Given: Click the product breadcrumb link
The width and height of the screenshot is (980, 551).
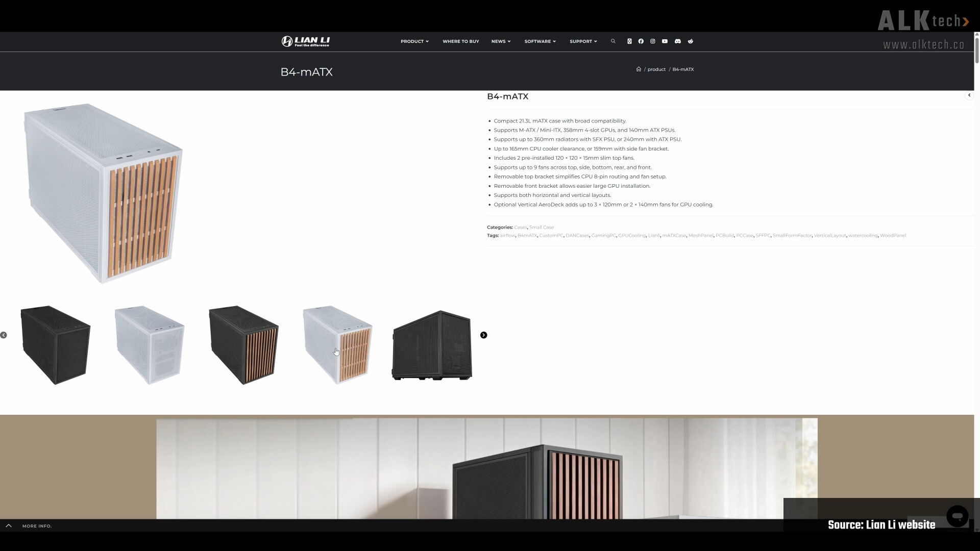Looking at the screenshot, I should [656, 69].
